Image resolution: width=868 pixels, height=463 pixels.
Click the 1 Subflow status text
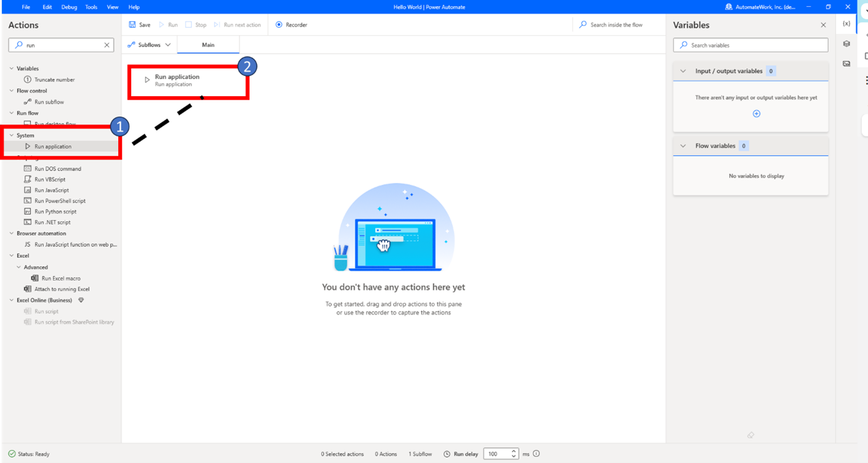point(420,454)
